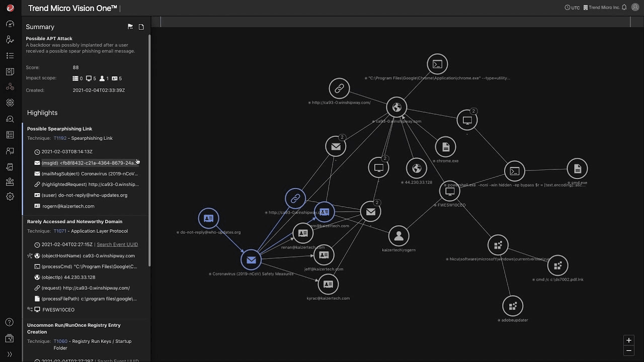Select objectHostName ca93-0.winshipway.com row
644x362 pixels.
pos(85,256)
